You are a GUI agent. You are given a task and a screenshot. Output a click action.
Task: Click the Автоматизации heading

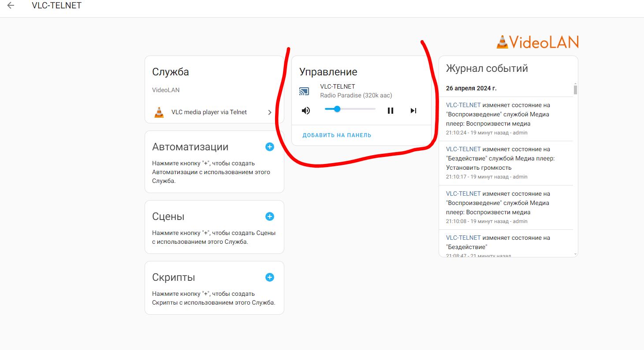[190, 147]
